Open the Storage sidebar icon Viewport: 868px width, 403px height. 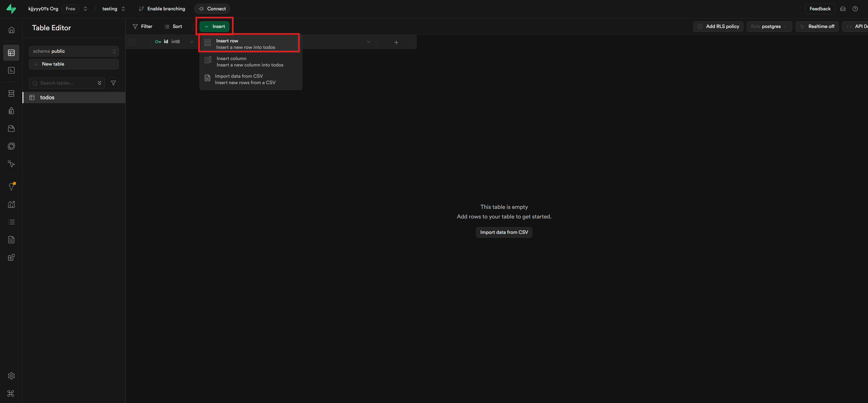(x=11, y=129)
